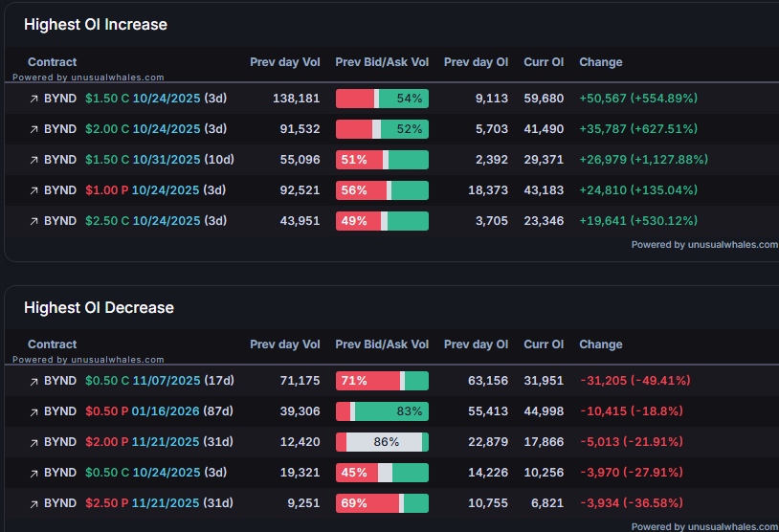779x532 pixels.
Task: Open $2.50 C 10/24/2025 (3d) contract link
Action: click(x=156, y=221)
